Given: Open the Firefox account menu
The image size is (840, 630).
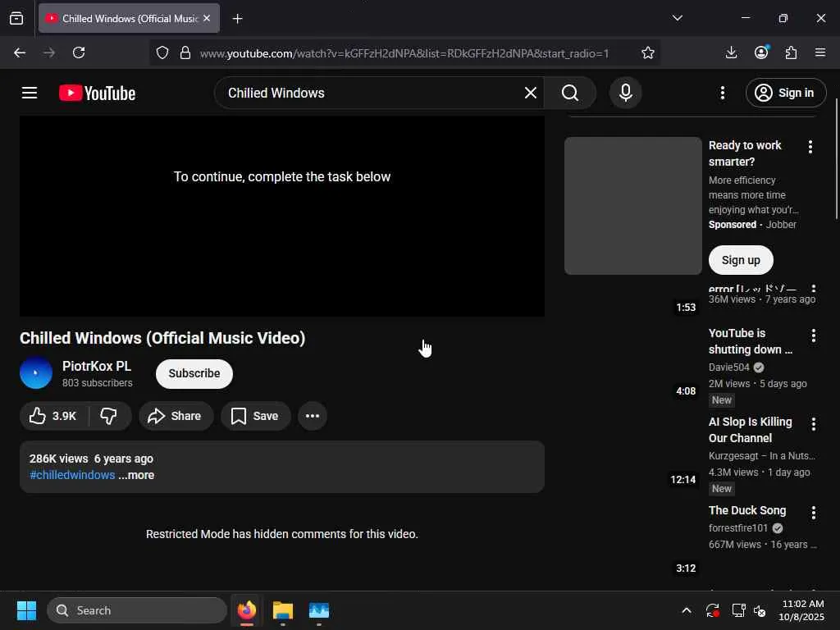Looking at the screenshot, I should (x=761, y=52).
